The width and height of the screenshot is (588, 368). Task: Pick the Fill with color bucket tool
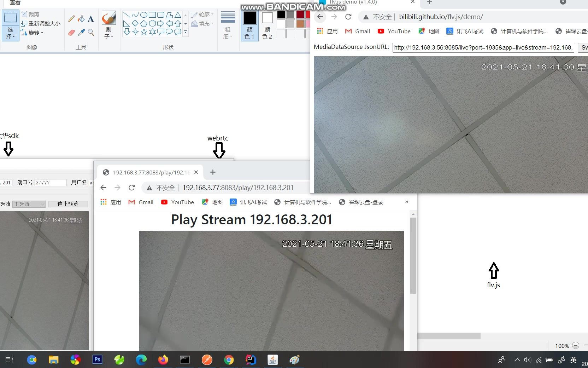(x=81, y=18)
